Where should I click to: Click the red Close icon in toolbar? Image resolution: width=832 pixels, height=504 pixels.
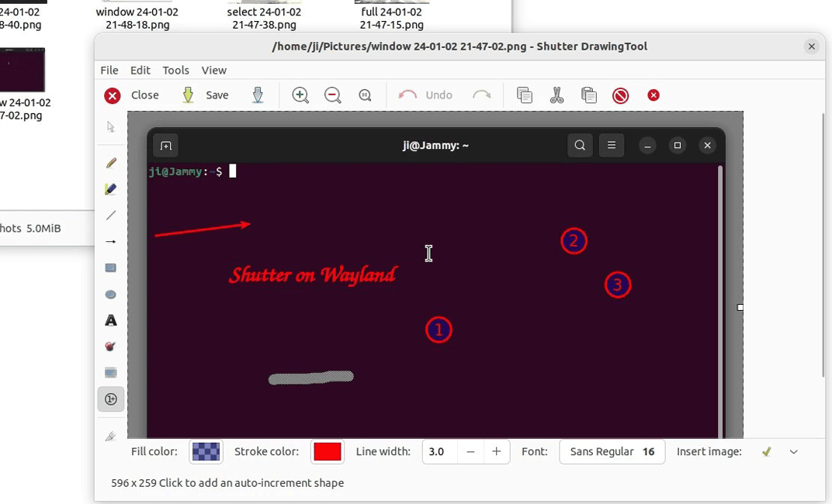tap(112, 95)
